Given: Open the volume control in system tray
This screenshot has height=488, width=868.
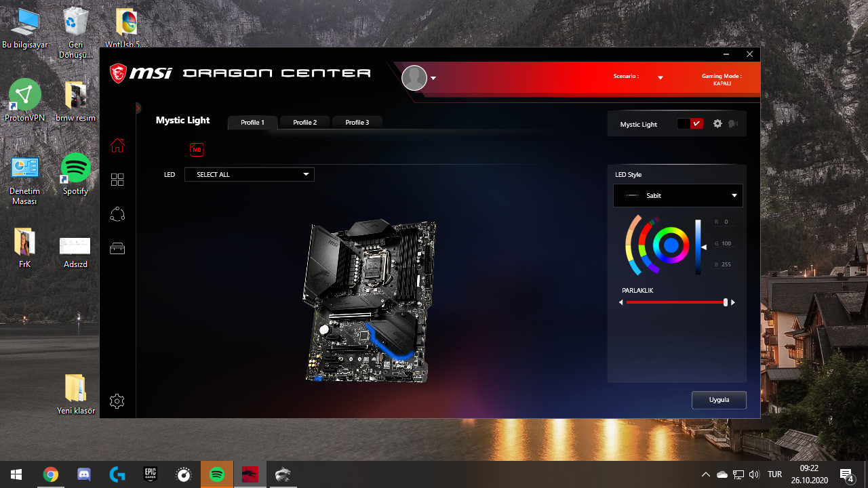Looking at the screenshot, I should coord(755,474).
